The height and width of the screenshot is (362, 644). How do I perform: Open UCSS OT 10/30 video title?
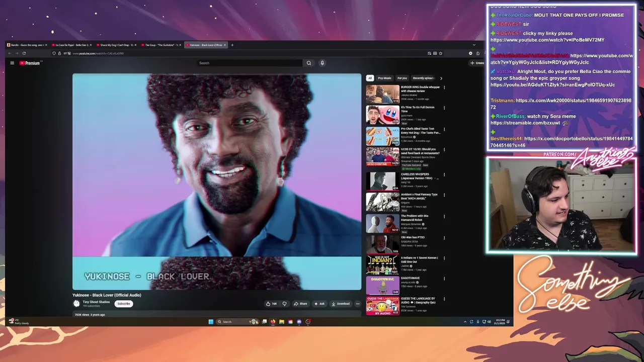pos(419,151)
